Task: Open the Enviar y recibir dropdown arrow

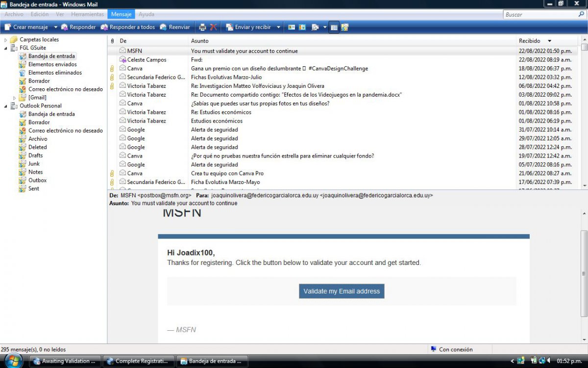Action: tap(278, 27)
